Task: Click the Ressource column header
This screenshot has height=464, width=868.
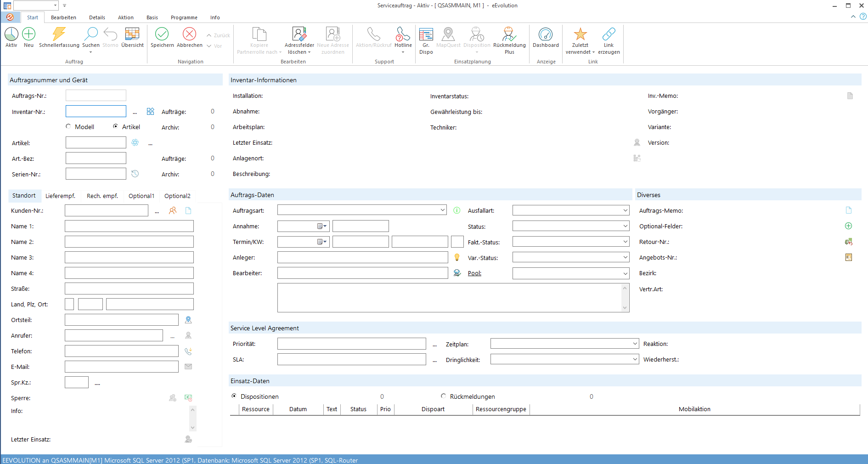Action: [x=256, y=409]
